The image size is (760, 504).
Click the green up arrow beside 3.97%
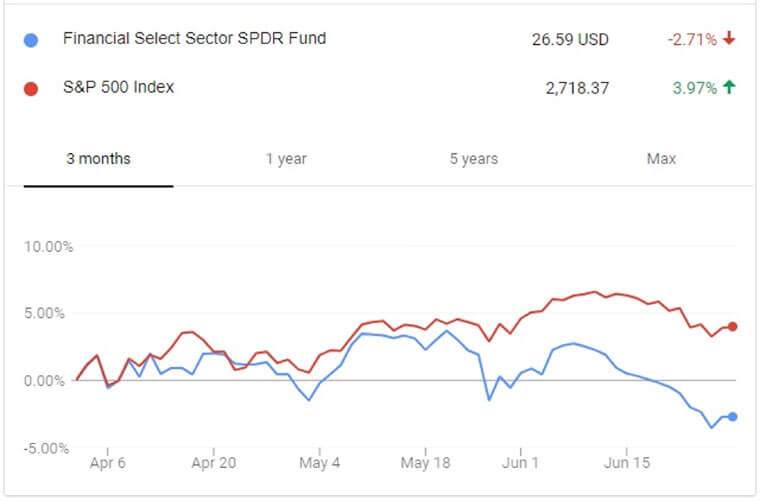[729, 87]
